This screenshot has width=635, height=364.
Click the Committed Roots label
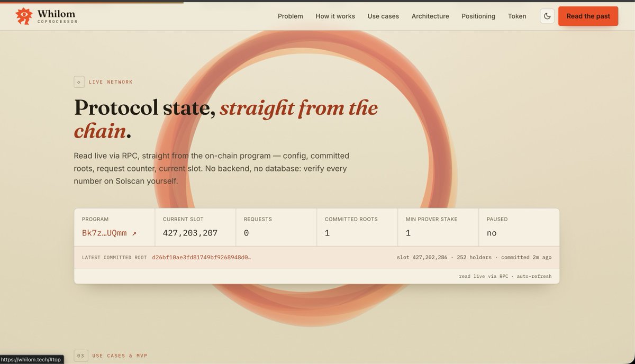pos(351,219)
